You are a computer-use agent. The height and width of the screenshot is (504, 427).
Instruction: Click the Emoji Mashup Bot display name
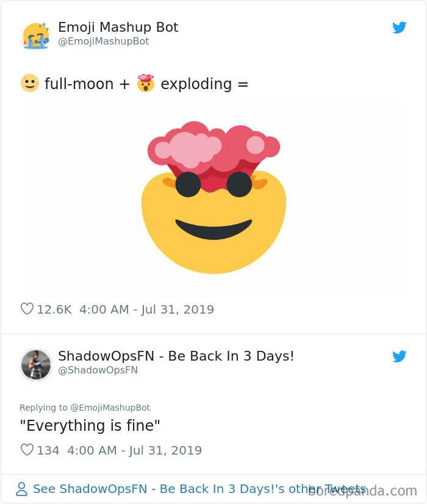pos(118,27)
